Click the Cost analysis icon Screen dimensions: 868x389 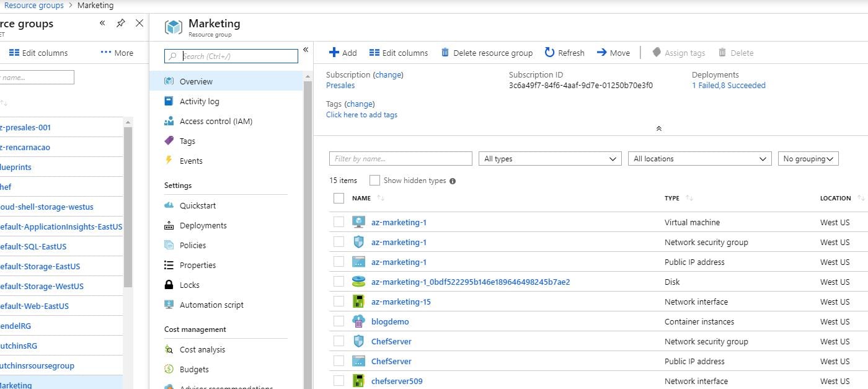pyautogui.click(x=169, y=349)
